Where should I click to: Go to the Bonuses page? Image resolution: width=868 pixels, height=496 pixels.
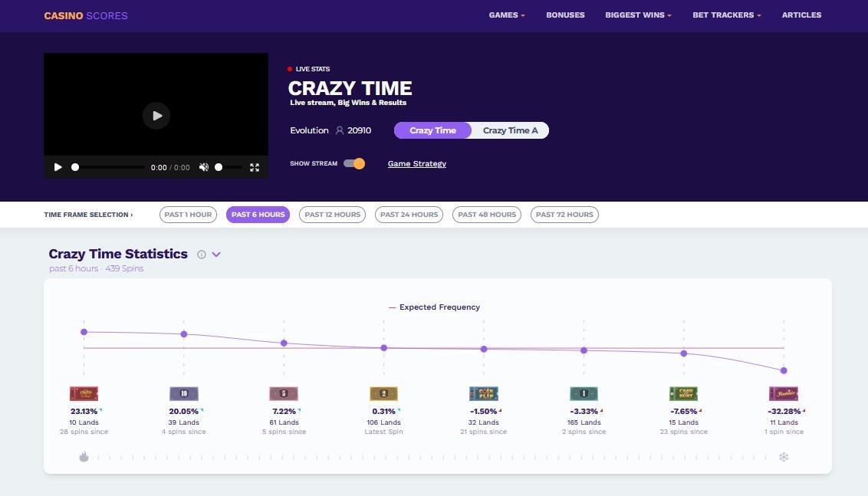point(565,15)
